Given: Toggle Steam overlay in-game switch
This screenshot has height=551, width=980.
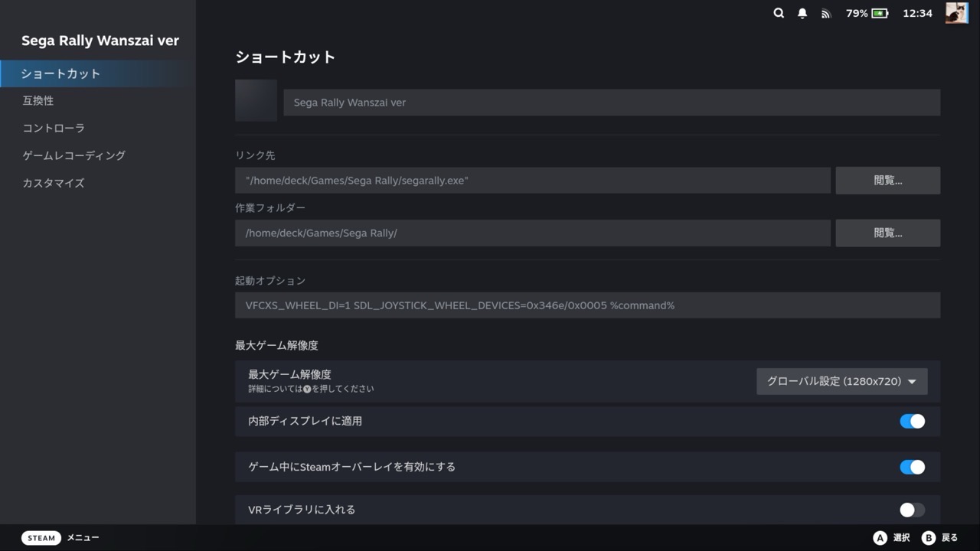Looking at the screenshot, I should point(912,467).
